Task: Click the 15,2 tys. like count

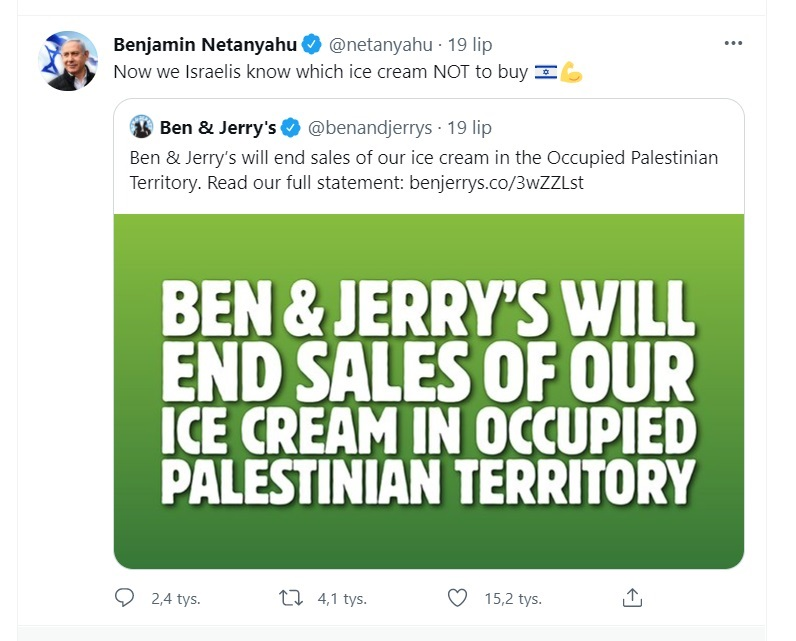Action: pyautogui.click(x=512, y=599)
